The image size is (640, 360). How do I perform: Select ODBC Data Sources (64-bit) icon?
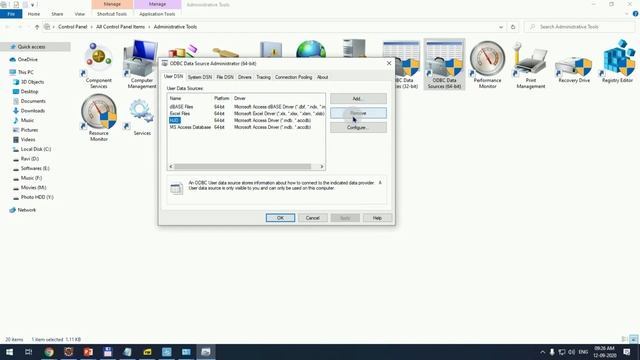pyautogui.click(x=444, y=64)
